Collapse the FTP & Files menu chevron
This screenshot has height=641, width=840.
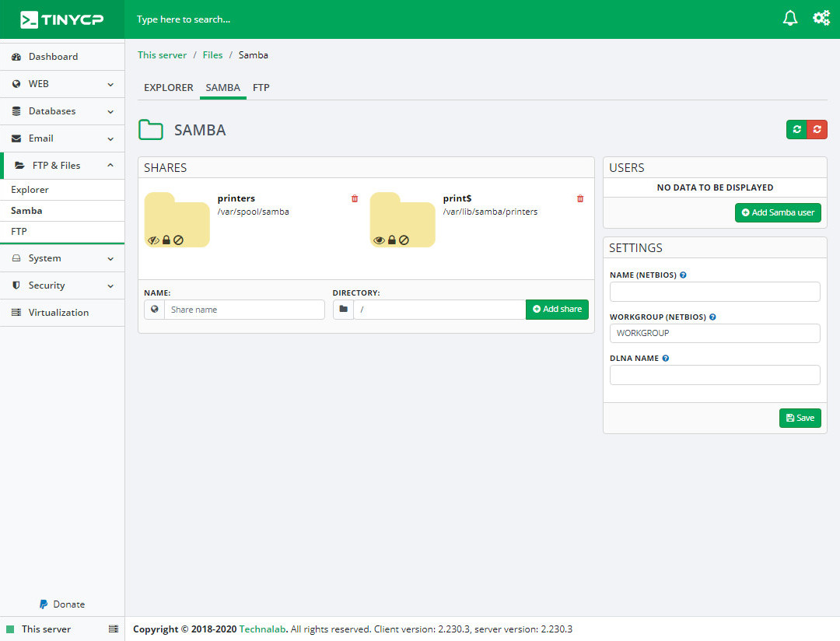(110, 166)
